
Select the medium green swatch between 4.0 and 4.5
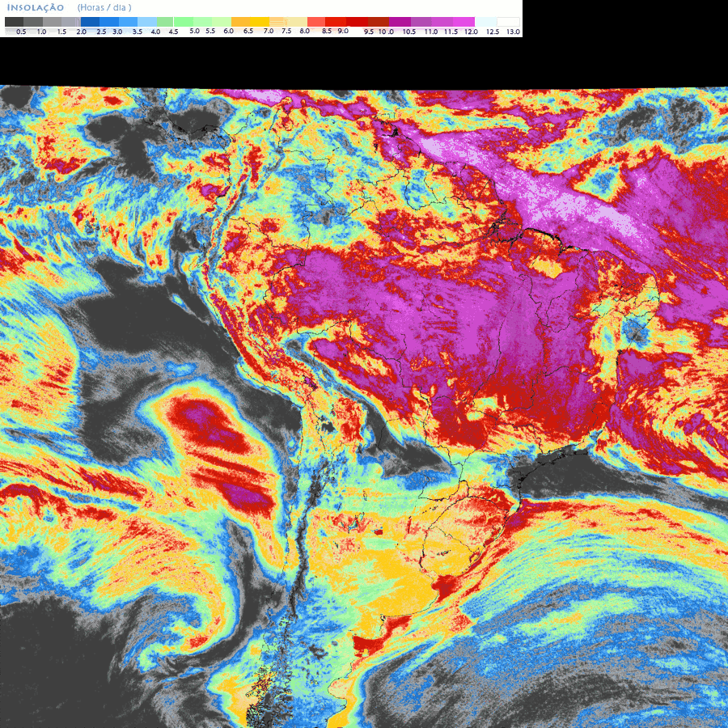165,22
